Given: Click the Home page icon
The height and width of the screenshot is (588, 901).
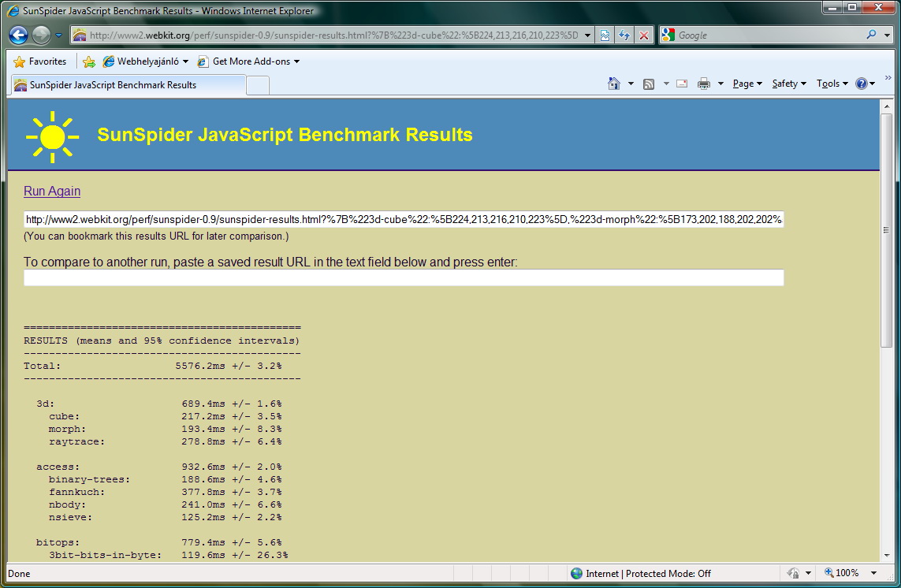Looking at the screenshot, I should 614,84.
